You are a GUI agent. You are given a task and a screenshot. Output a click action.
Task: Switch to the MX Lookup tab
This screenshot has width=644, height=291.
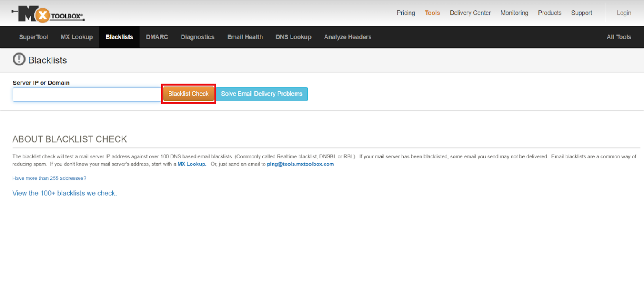pyautogui.click(x=77, y=37)
